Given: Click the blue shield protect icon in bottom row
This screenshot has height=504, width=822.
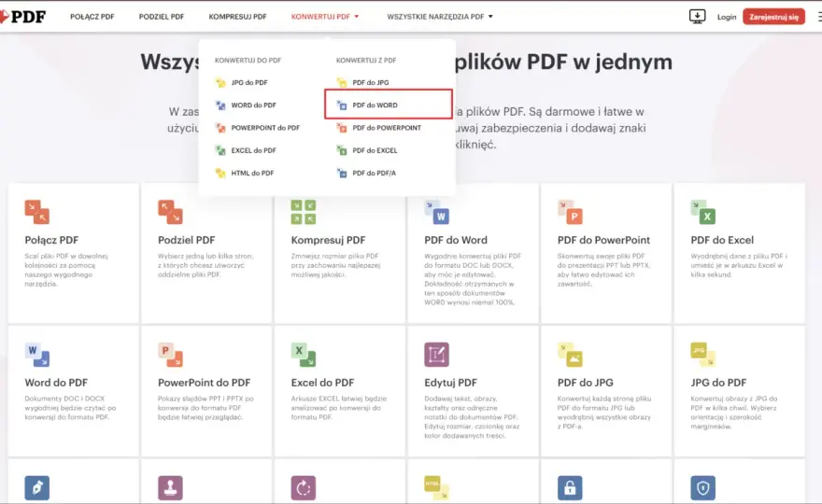Looking at the screenshot, I should (x=703, y=488).
